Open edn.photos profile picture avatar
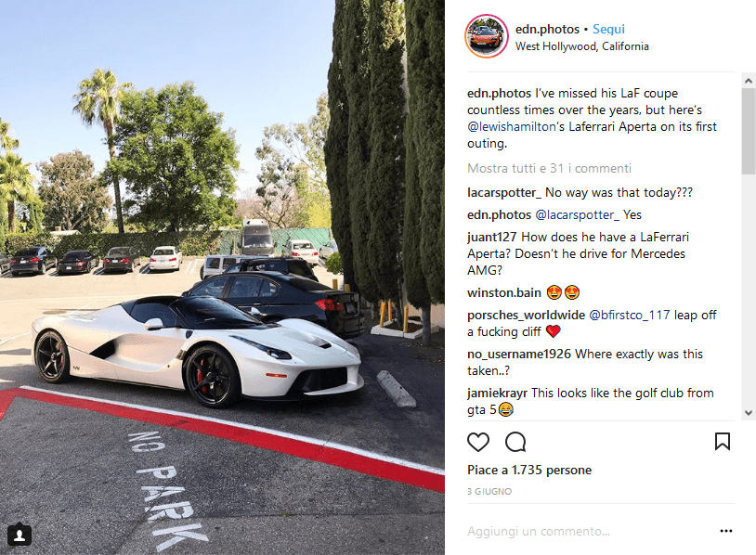This screenshot has height=555, width=756. pos(487,36)
